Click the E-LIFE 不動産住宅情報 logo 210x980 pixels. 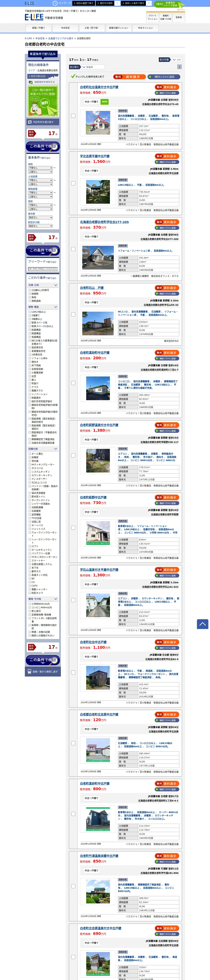pyautogui.click(x=44, y=17)
